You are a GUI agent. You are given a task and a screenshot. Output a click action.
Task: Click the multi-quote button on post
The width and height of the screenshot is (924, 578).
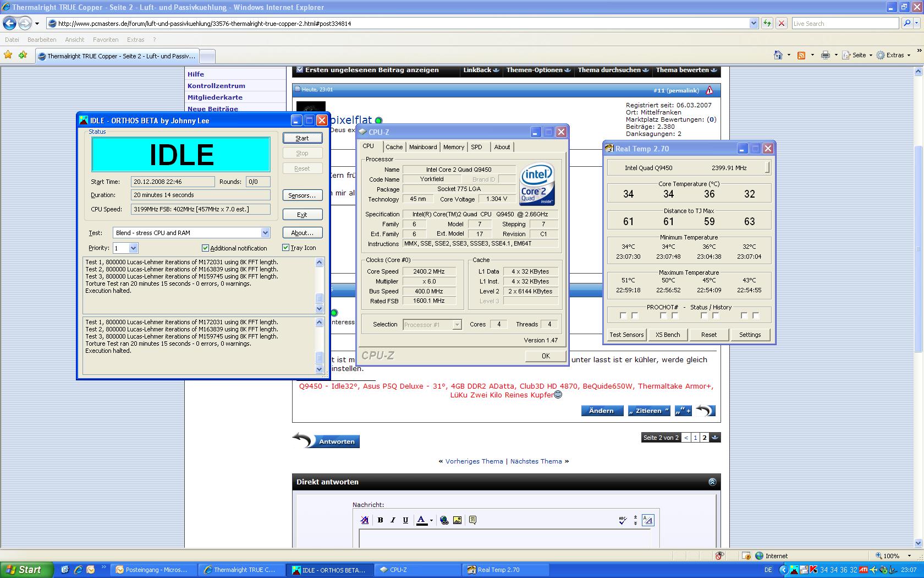(x=683, y=411)
